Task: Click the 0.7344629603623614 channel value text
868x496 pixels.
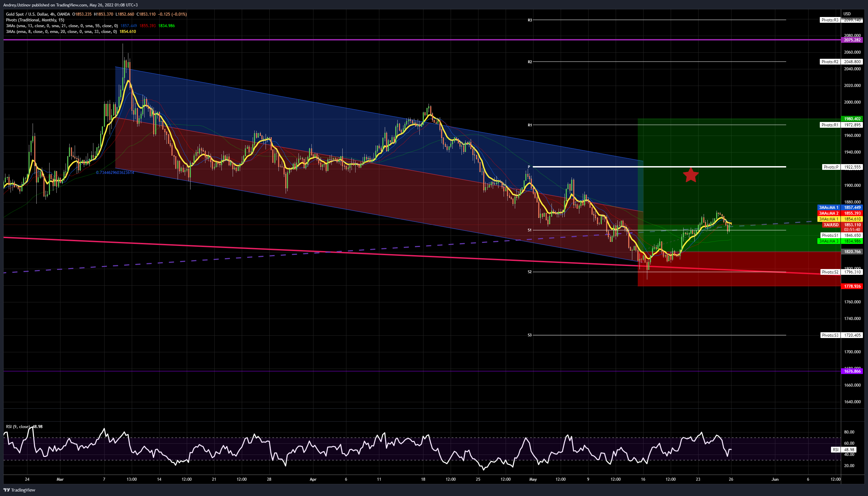Action: point(115,173)
